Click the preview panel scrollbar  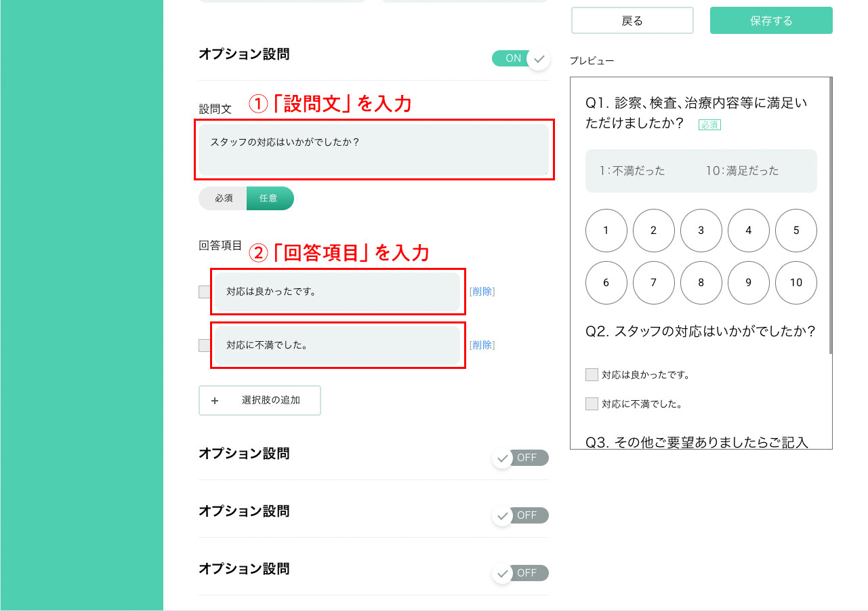[831, 216]
